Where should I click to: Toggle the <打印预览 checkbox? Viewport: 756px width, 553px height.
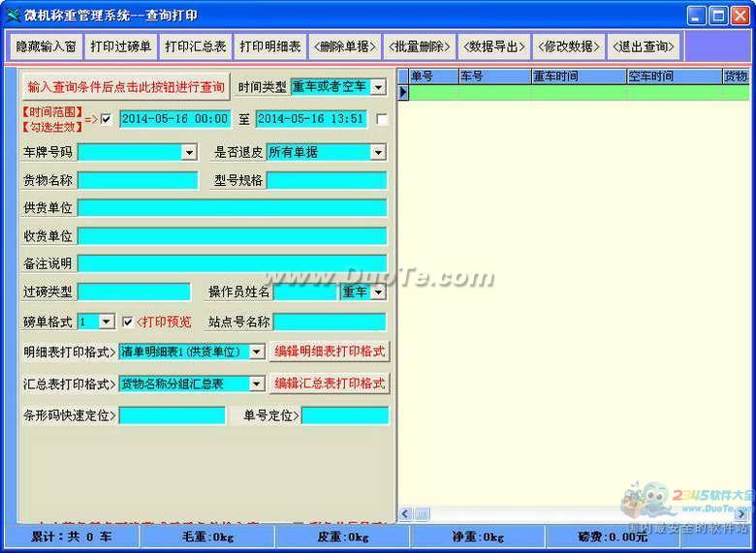[127, 323]
